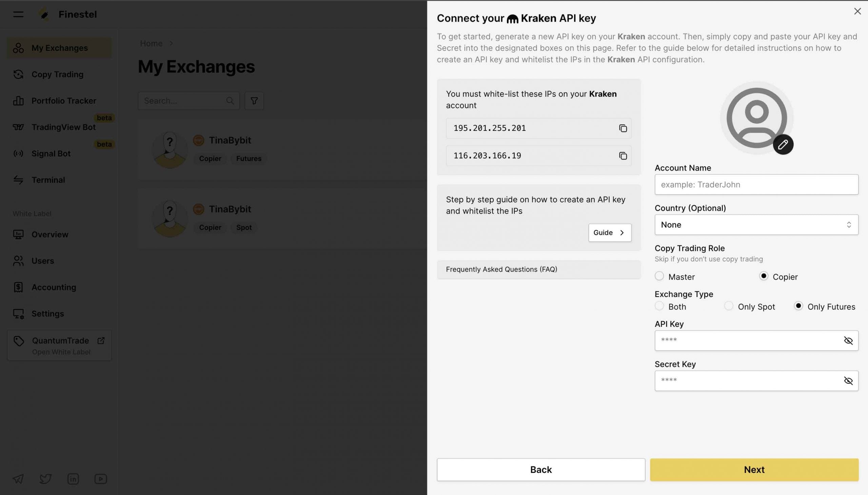Open YouTube social link icon

100,479
